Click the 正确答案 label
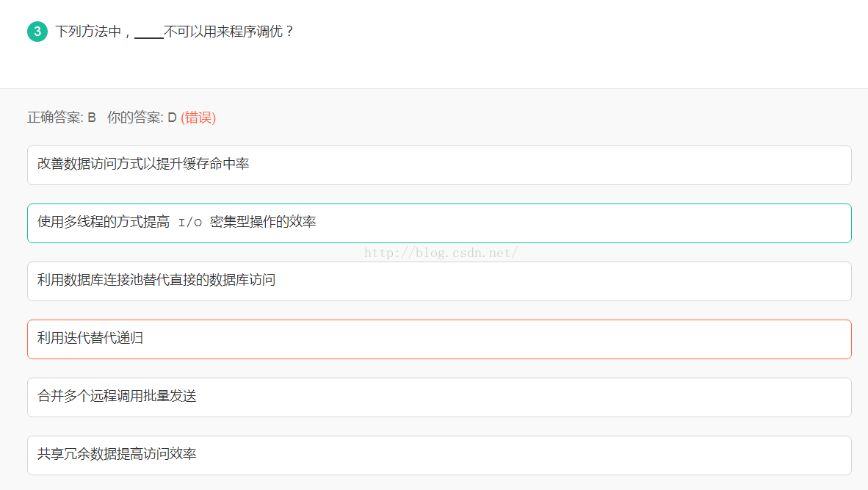 (x=55, y=118)
